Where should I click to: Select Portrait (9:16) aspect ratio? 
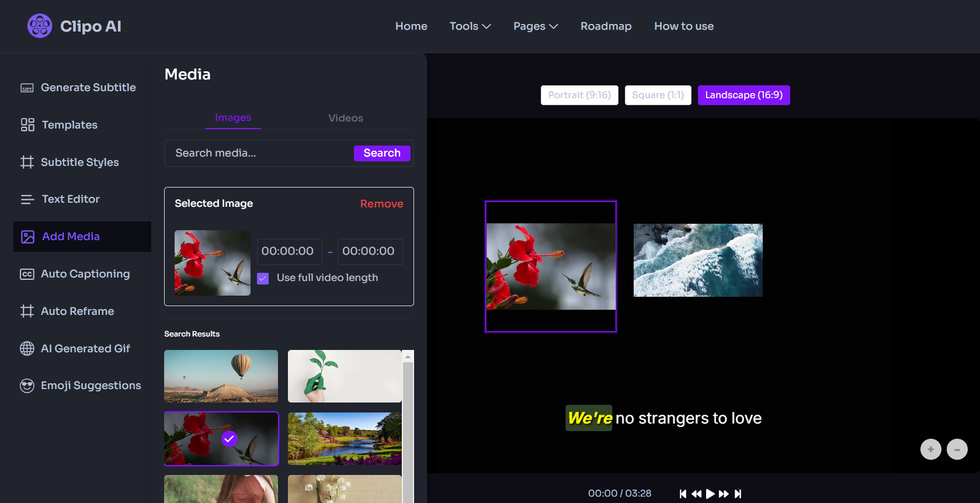(579, 95)
